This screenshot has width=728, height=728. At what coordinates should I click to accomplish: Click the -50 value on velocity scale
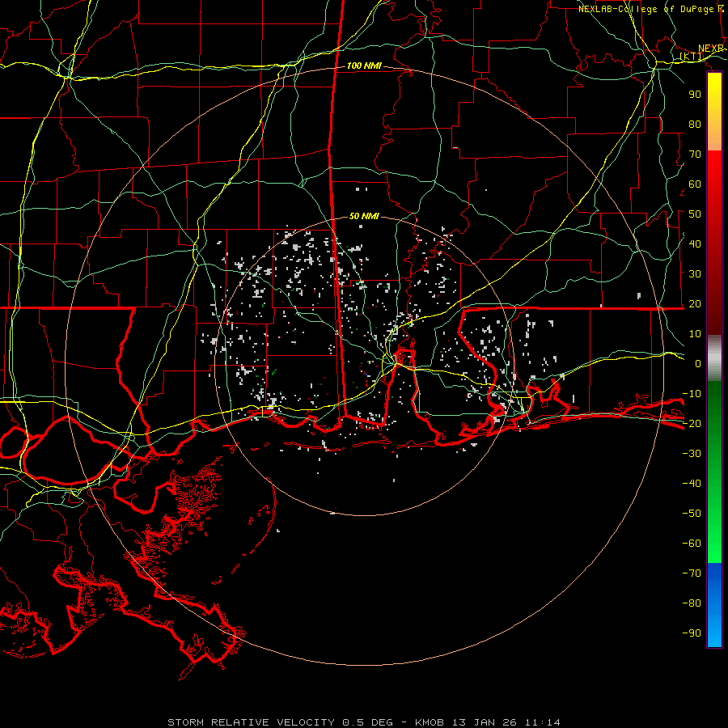click(692, 514)
